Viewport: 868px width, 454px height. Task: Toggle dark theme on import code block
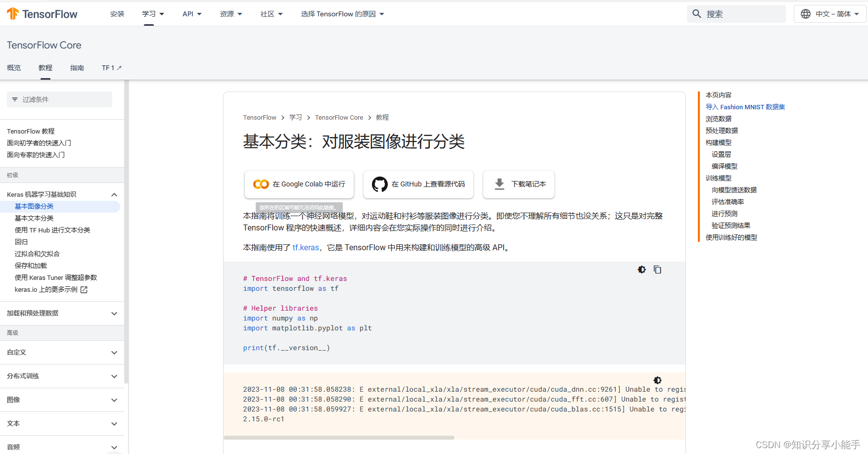(x=641, y=270)
